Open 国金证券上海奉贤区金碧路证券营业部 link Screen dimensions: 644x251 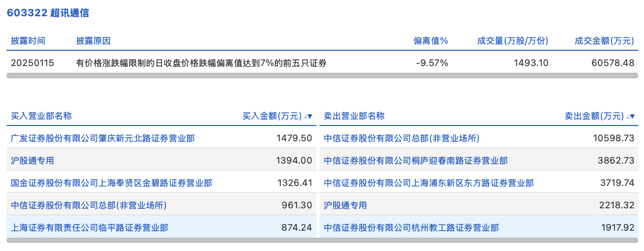[112, 183]
